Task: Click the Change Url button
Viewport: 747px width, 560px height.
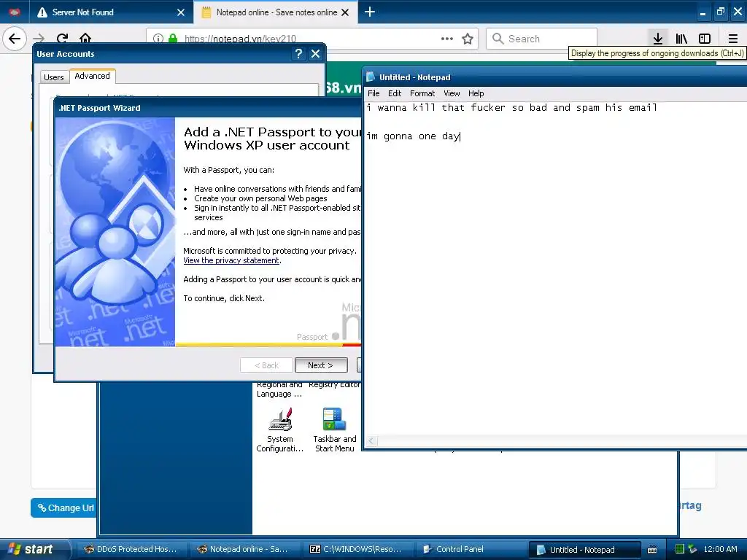Action: pyautogui.click(x=64, y=507)
